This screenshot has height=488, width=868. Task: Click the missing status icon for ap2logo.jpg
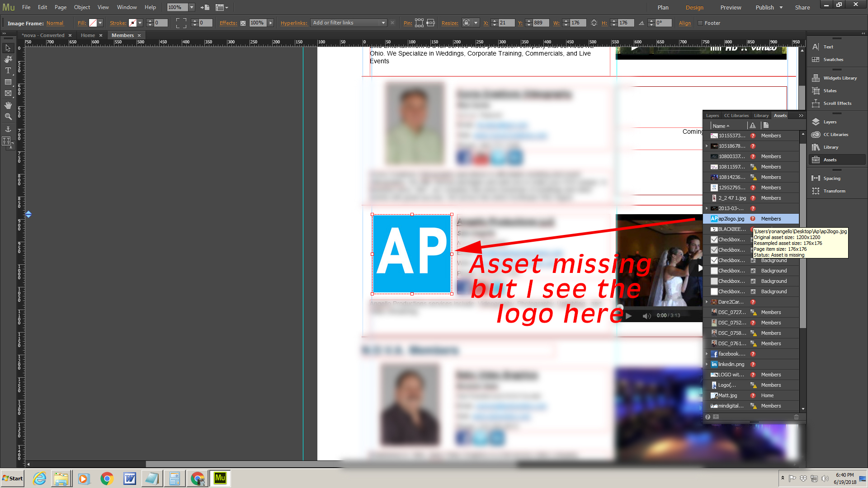click(x=753, y=219)
